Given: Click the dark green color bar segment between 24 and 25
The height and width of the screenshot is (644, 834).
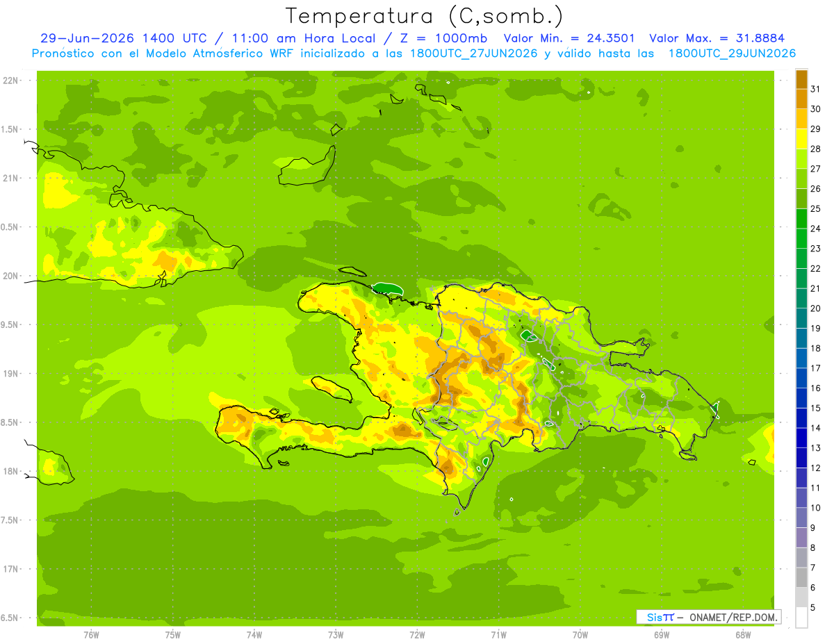Looking at the screenshot, I should click(x=801, y=219).
